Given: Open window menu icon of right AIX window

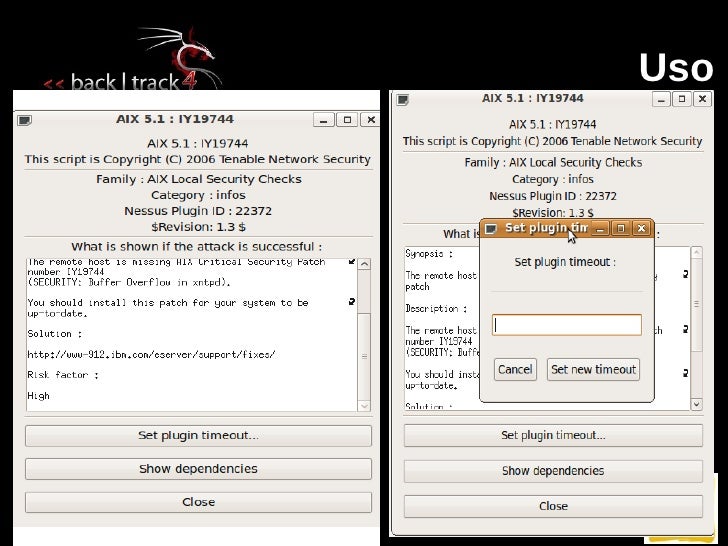Looking at the screenshot, I should pyautogui.click(x=403, y=100).
